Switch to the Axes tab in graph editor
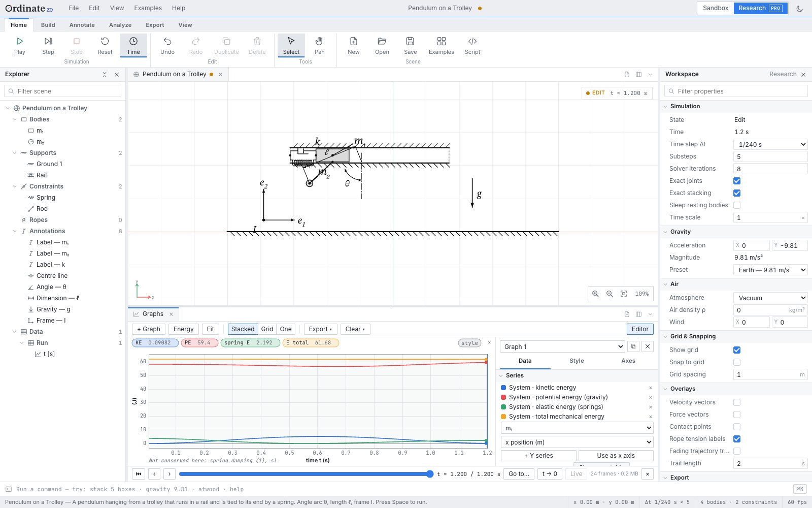Image resolution: width=812 pixels, height=508 pixels. [x=628, y=361]
